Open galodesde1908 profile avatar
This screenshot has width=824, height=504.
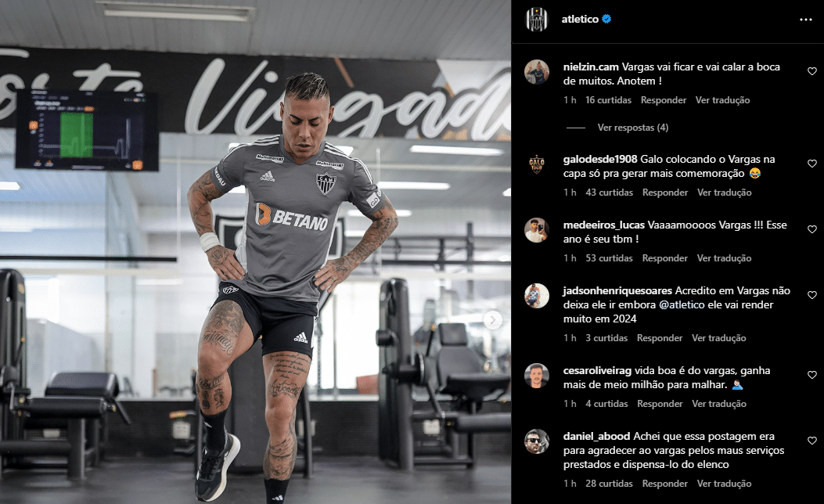coord(537,164)
